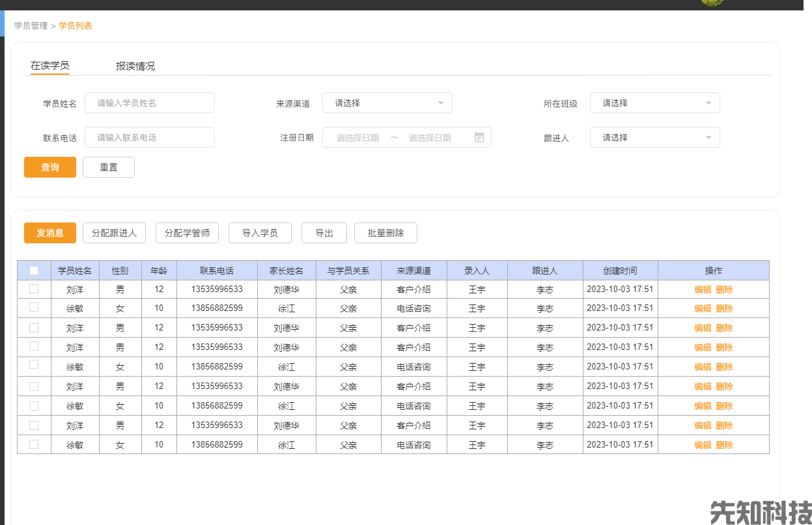Click the 跟进人 column header in table
Image resolution: width=812 pixels, height=525 pixels.
545,271
